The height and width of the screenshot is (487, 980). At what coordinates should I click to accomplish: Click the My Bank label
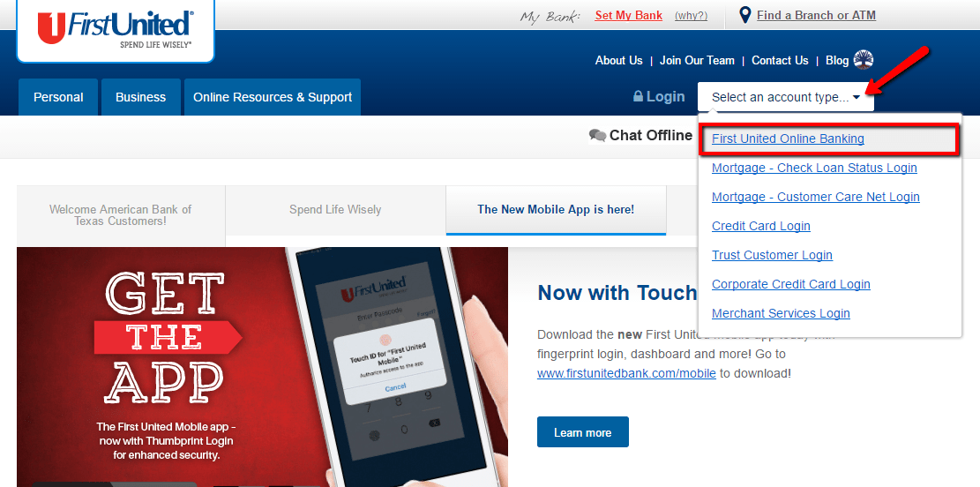(550, 16)
